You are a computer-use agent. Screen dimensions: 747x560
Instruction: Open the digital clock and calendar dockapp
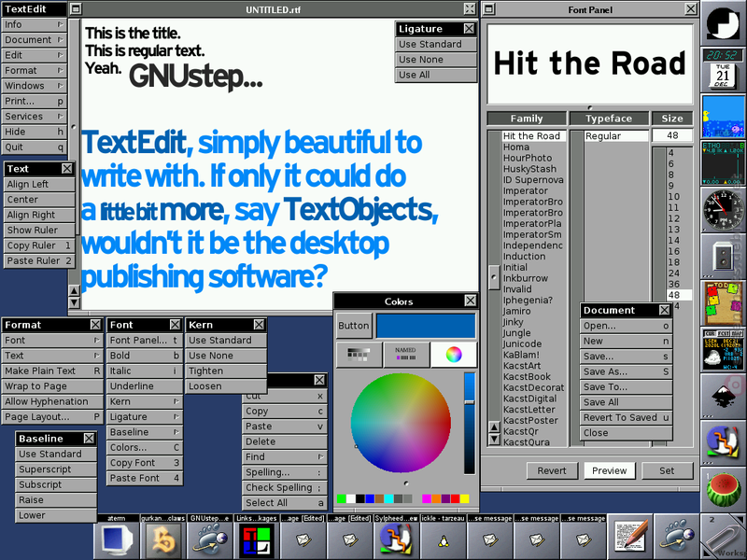(x=723, y=69)
